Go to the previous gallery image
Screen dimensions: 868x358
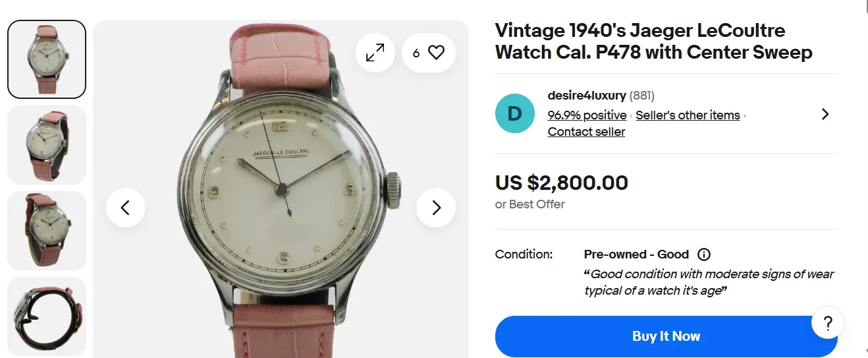125,208
